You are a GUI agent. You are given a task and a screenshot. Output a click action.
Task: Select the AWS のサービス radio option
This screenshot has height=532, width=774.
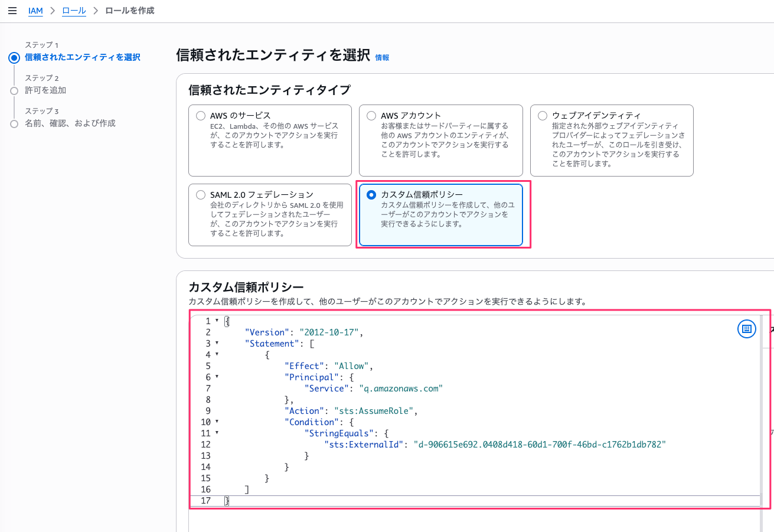pyautogui.click(x=201, y=116)
